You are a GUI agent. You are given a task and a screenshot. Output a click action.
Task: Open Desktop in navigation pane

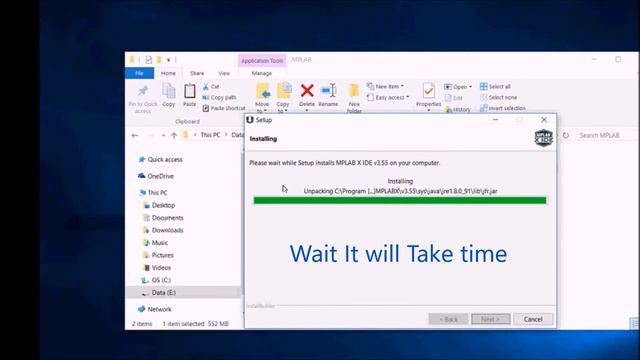[x=159, y=205]
